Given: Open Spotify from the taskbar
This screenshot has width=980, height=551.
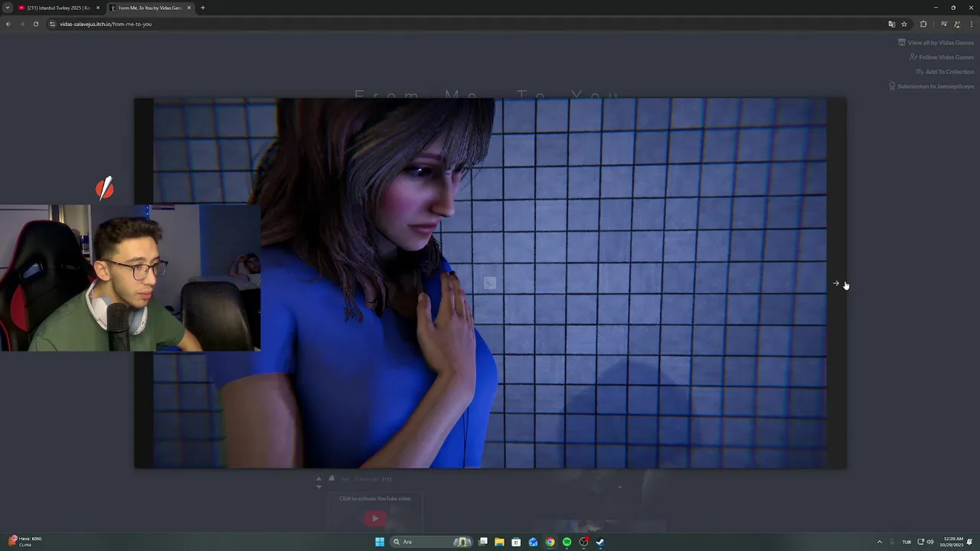Looking at the screenshot, I should (567, 542).
